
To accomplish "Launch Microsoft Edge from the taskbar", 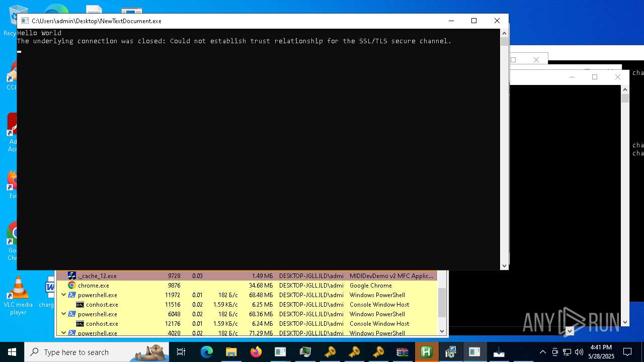I will 207,352.
